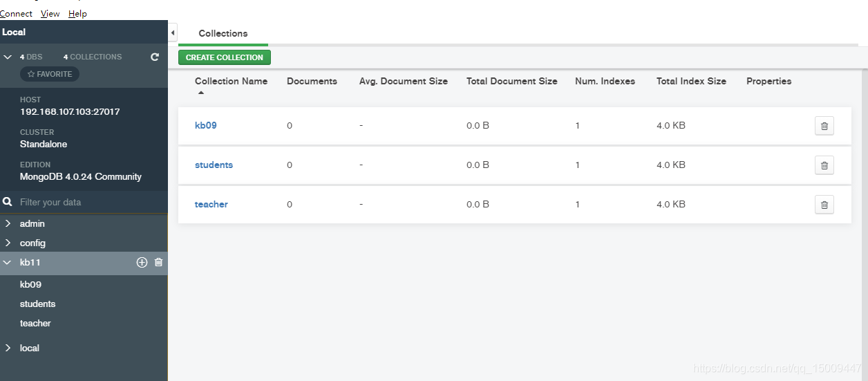Click MongoDB 4.0.24 Community edition text
The height and width of the screenshot is (381, 868).
click(81, 176)
